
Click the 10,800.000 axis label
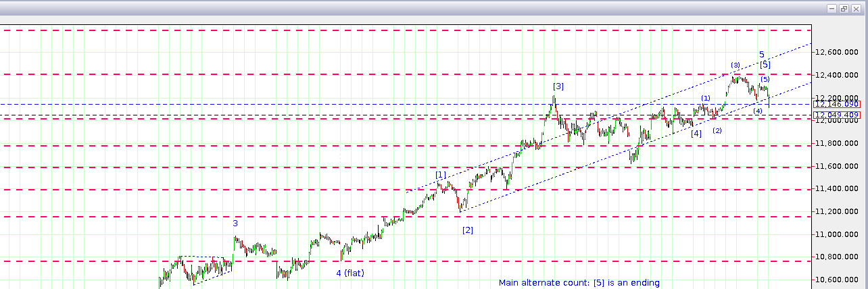click(837, 257)
